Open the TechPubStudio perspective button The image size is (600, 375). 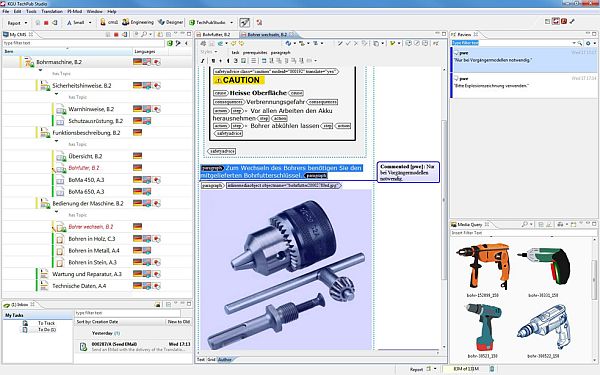207,22
